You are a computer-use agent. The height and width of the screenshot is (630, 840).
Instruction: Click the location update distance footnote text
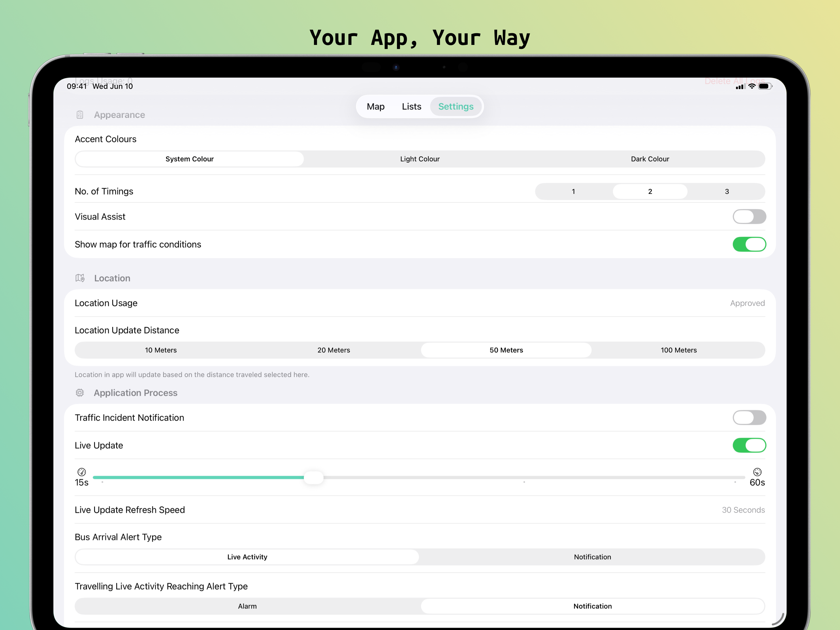click(x=192, y=375)
